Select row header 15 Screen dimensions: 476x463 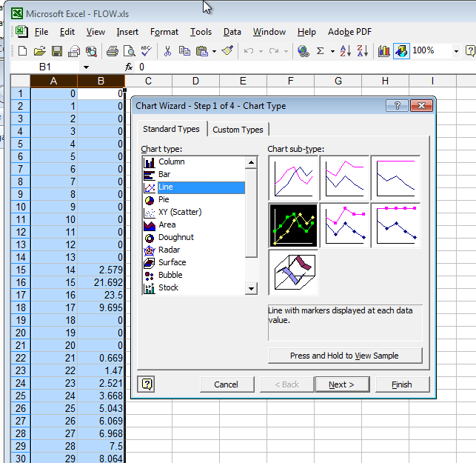pyautogui.click(x=20, y=270)
